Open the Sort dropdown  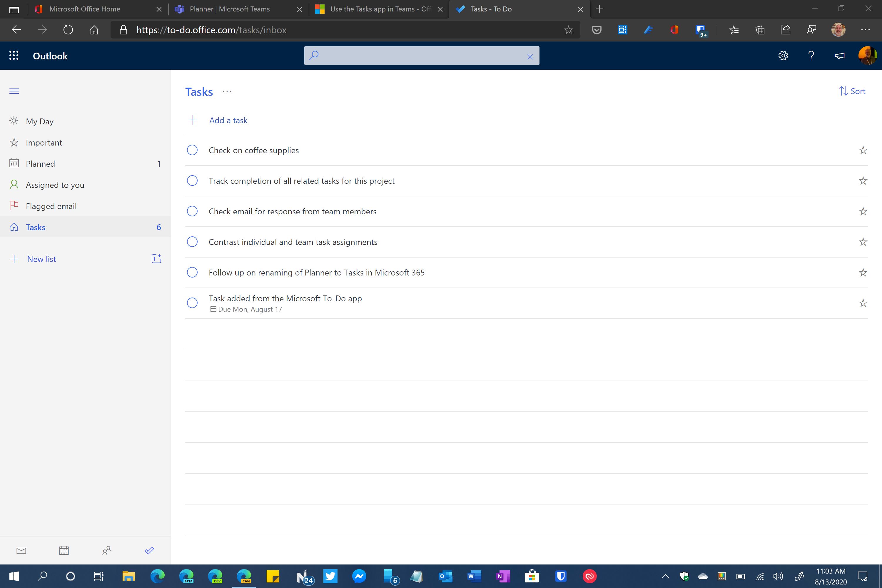click(852, 91)
